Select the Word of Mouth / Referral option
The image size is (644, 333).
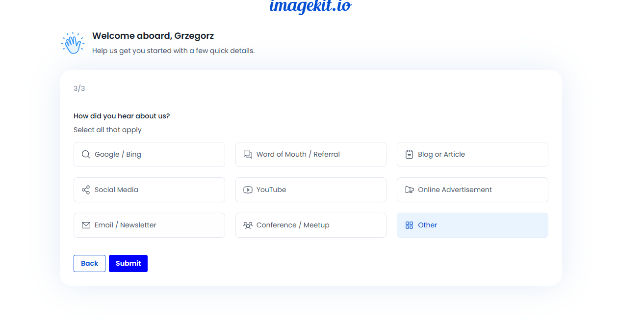click(310, 154)
